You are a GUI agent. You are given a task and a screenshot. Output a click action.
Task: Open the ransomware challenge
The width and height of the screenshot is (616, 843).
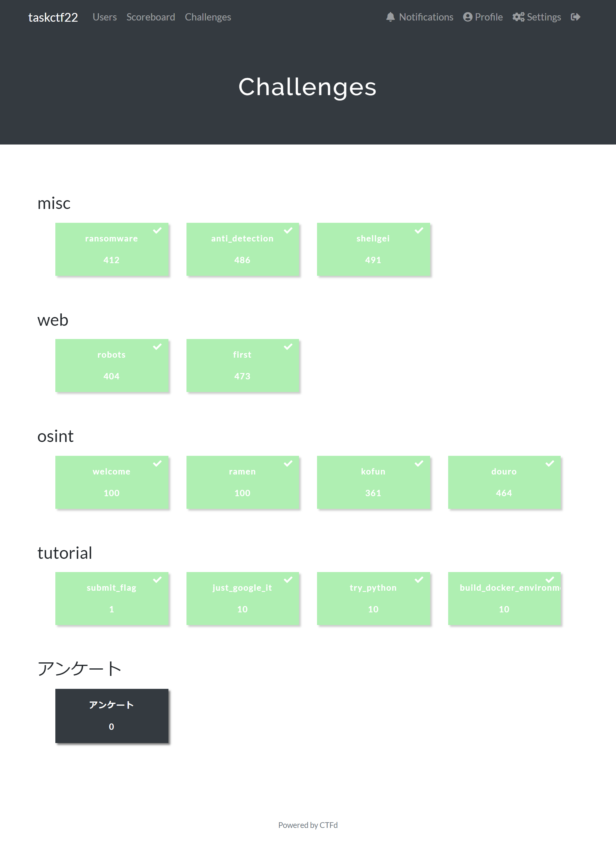112,249
